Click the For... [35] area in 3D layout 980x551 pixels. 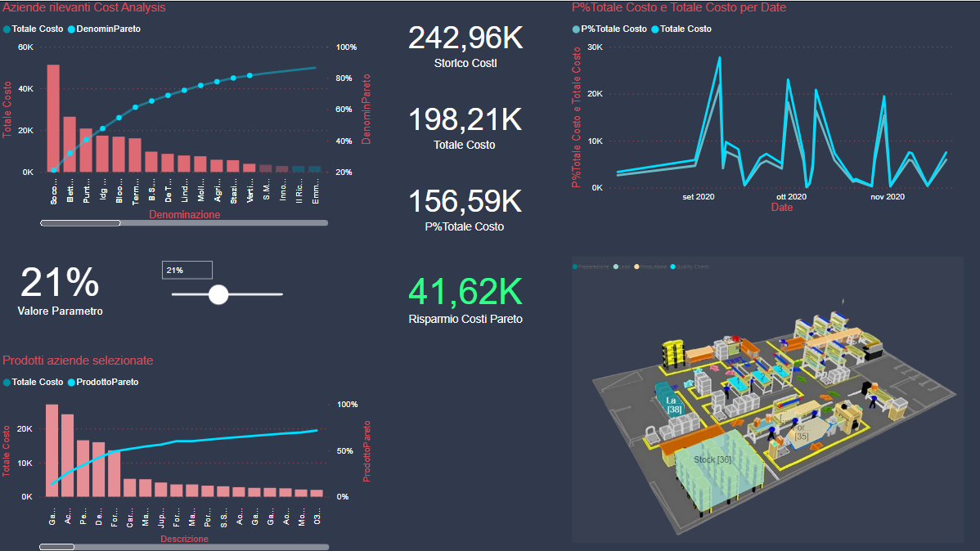click(x=802, y=432)
